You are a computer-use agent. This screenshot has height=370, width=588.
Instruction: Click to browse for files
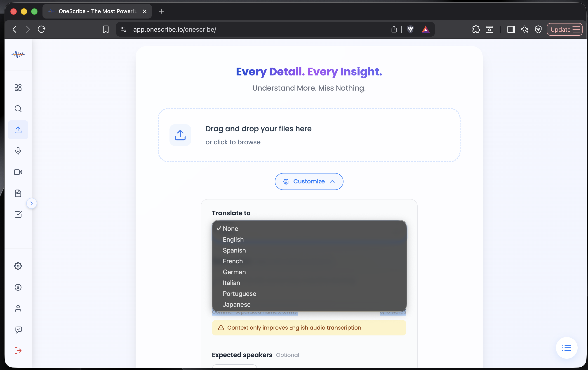click(233, 142)
